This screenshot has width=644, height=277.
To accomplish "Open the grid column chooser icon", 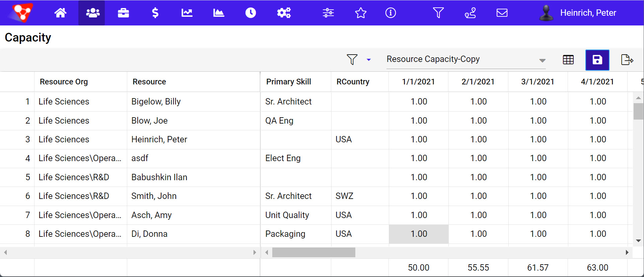I will point(568,60).
